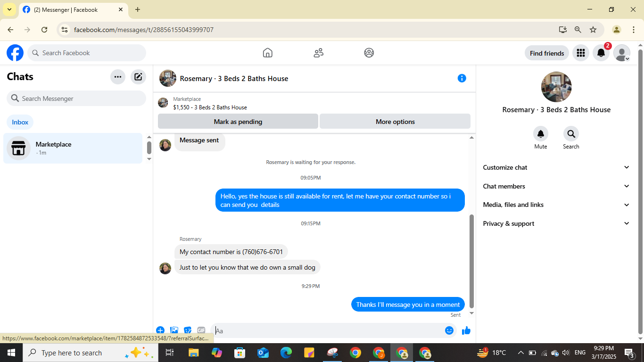Click the browser address bar URL
Viewport: 644px width, 362px height.
[143, 30]
